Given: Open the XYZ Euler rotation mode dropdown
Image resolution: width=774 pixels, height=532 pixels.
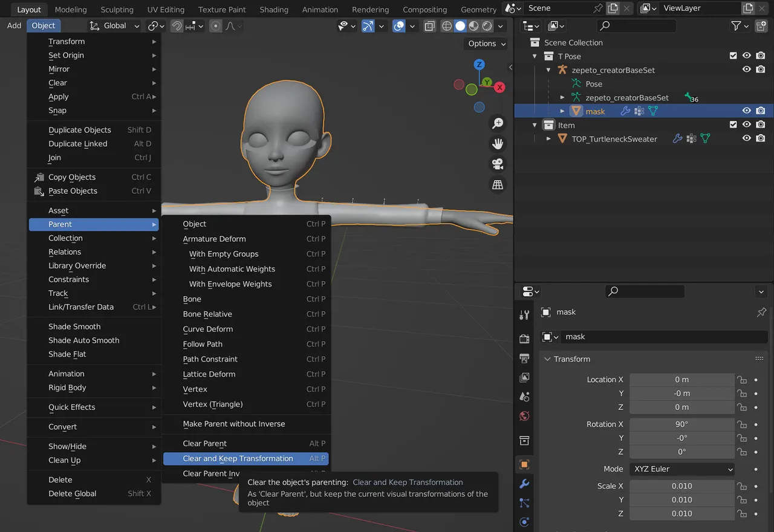Looking at the screenshot, I should pyautogui.click(x=681, y=469).
